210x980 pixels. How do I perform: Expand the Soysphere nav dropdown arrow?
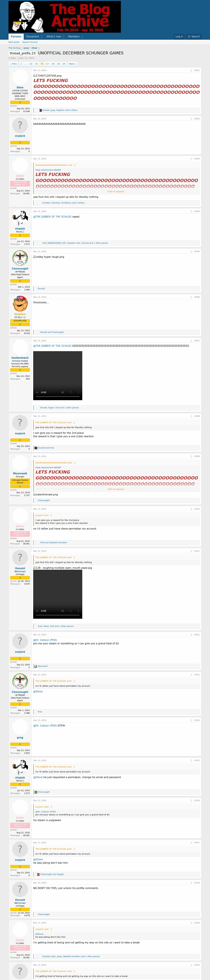pos(42,37)
